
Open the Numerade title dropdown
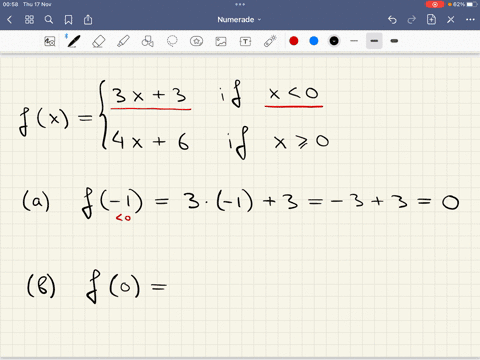(x=239, y=20)
